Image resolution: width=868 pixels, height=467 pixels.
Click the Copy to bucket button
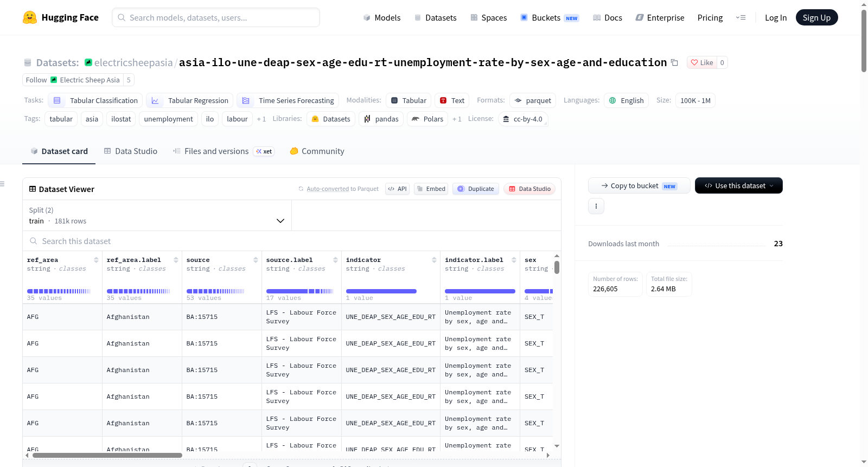coord(639,185)
